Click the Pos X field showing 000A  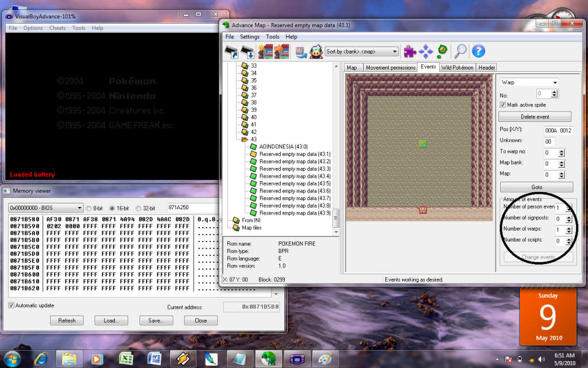click(551, 131)
